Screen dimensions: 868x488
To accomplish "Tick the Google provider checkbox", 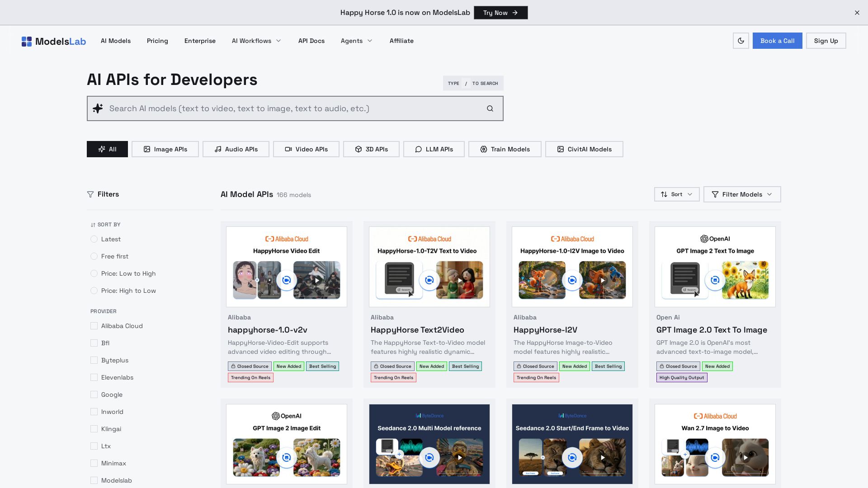I will coord(94,394).
